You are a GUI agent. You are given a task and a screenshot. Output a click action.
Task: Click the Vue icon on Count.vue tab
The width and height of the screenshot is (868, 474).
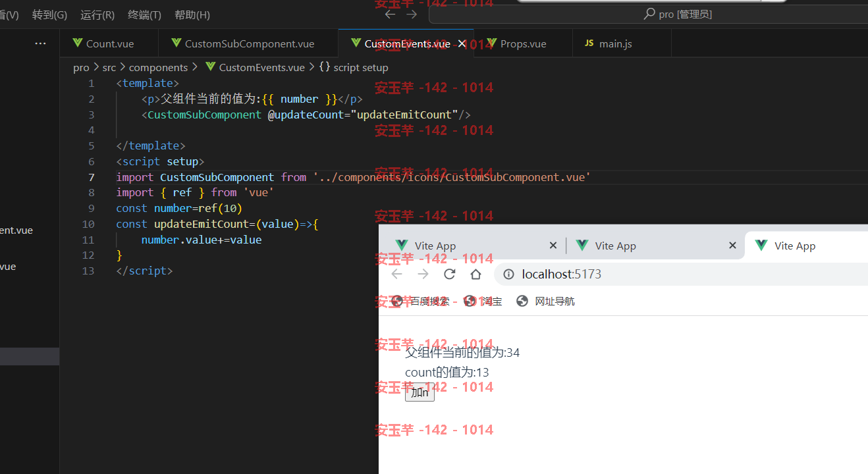(76, 43)
